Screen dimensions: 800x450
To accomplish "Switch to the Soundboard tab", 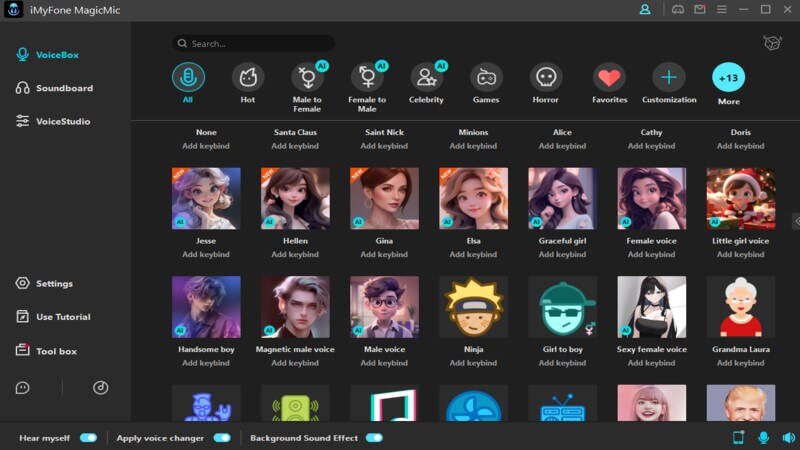I will (54, 88).
